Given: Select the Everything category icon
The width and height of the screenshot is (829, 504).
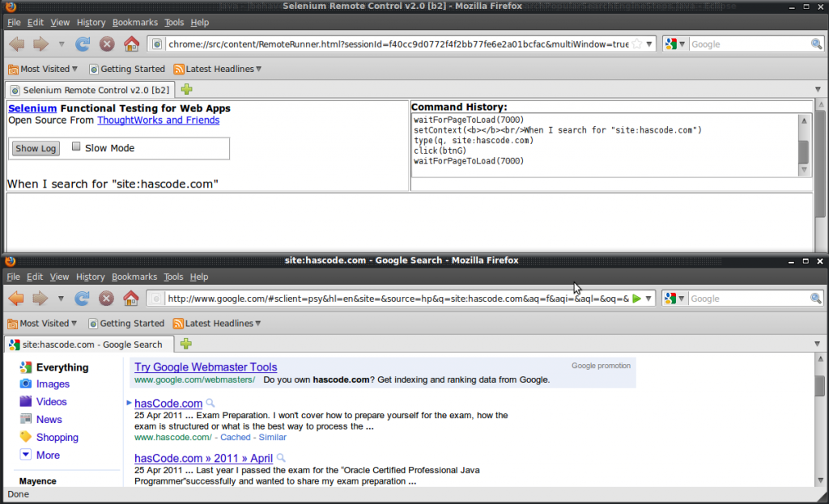Looking at the screenshot, I should (25, 366).
